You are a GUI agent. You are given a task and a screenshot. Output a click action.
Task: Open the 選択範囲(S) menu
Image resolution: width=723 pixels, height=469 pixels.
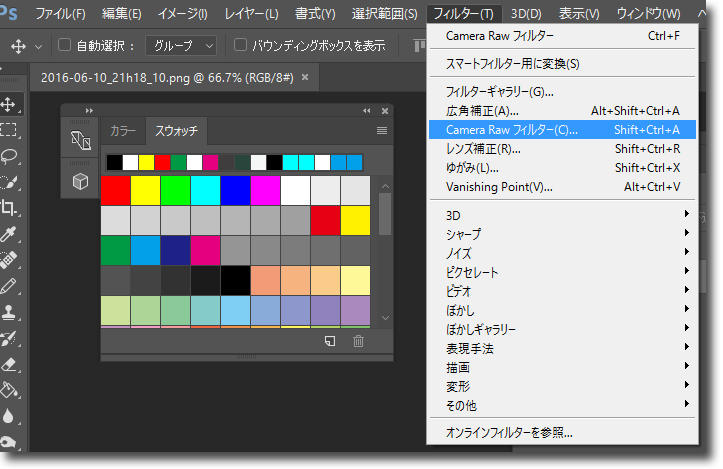click(x=385, y=14)
